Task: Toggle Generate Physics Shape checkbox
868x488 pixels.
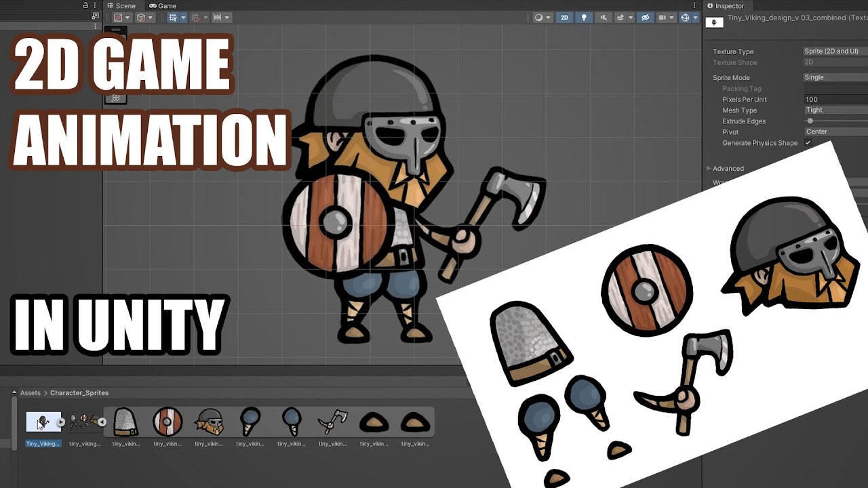Action: [x=808, y=143]
